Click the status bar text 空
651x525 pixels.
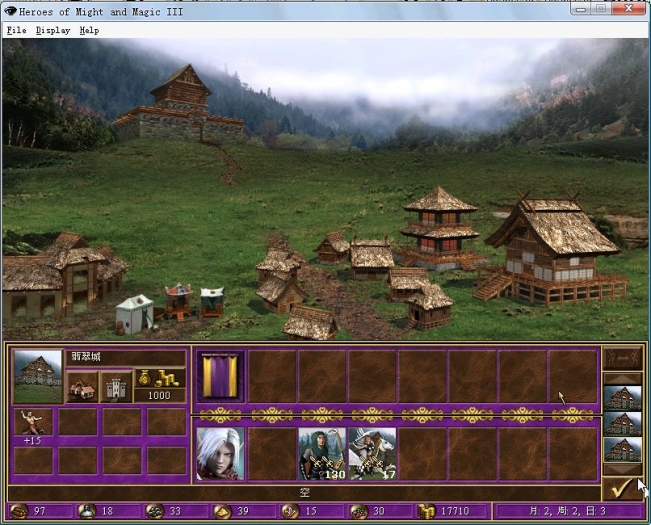coord(305,493)
